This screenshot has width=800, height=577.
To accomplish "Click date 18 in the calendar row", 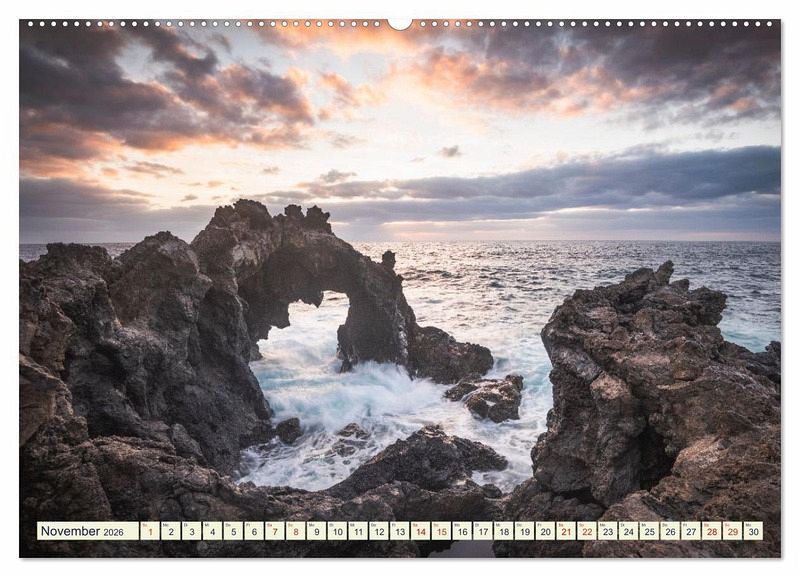I will (x=503, y=531).
